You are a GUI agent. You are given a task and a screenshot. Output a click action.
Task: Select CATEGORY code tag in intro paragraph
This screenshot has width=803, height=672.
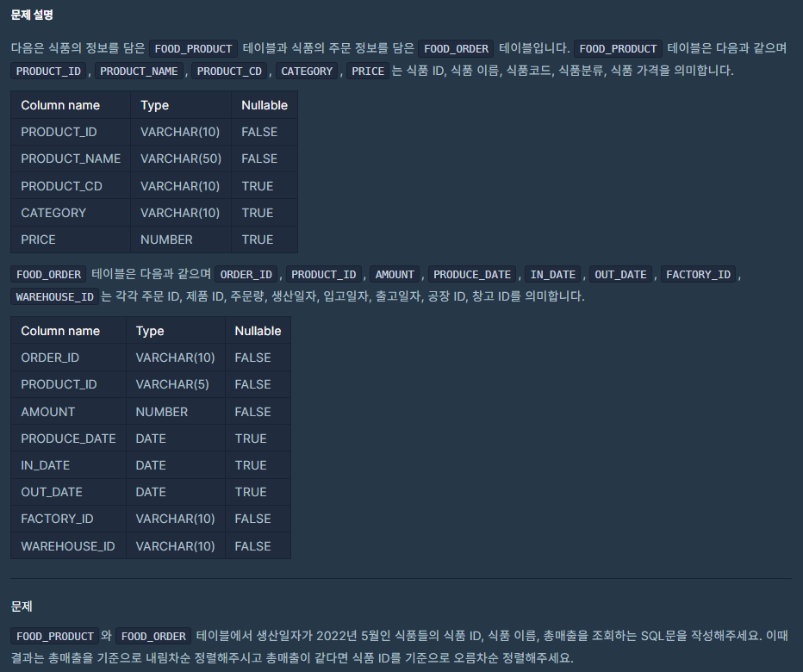(x=307, y=72)
